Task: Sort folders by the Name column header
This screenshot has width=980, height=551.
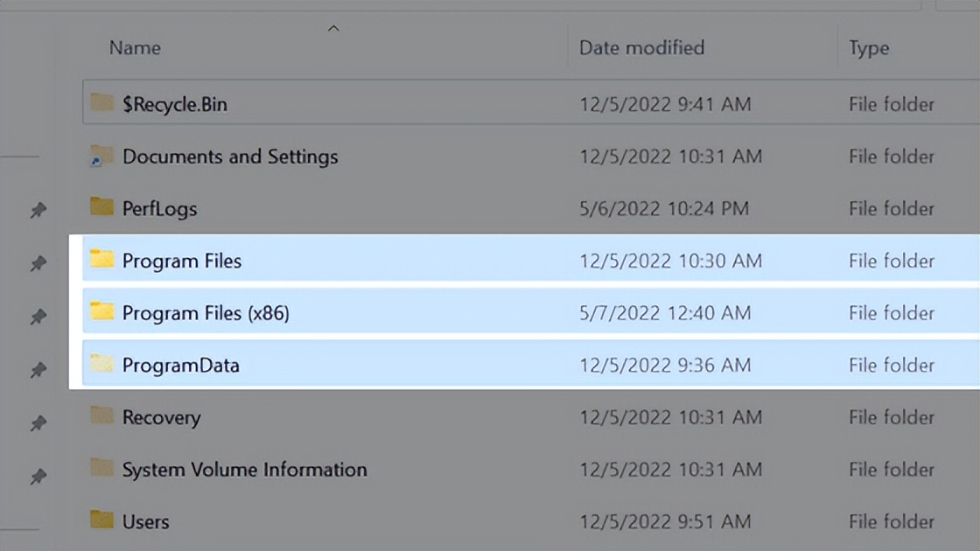Action: point(134,48)
